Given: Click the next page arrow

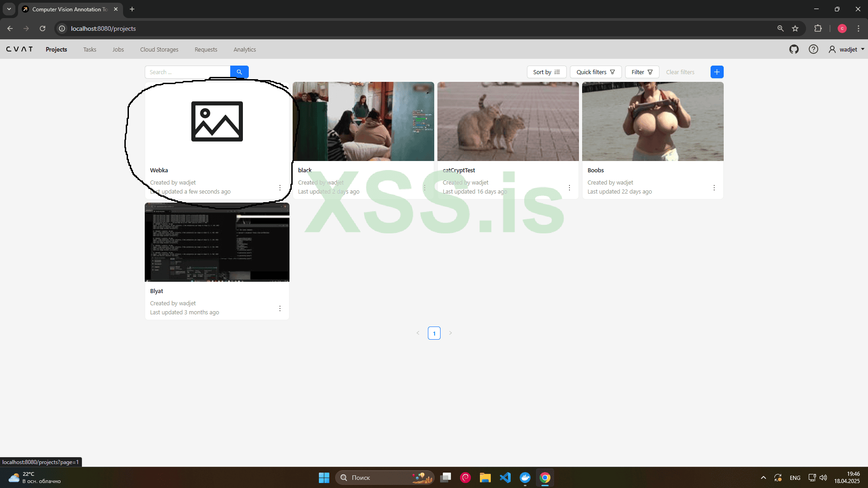Looking at the screenshot, I should pos(451,333).
